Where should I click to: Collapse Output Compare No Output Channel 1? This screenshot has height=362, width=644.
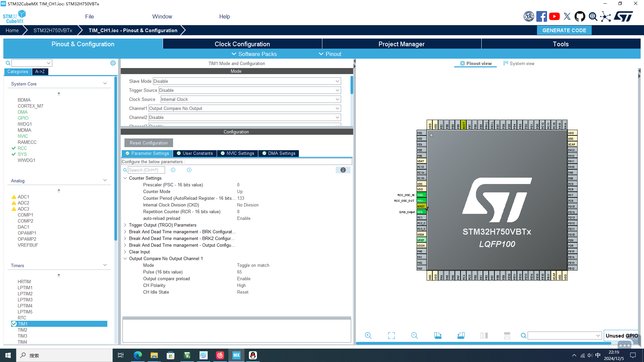coord(125,258)
